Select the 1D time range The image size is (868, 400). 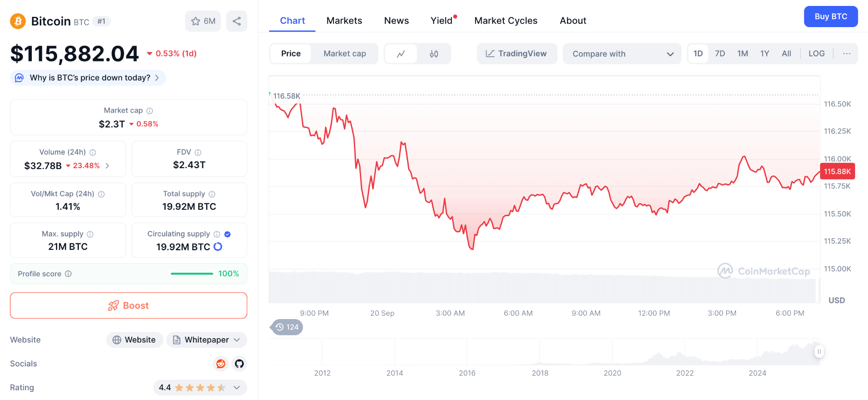tap(698, 53)
